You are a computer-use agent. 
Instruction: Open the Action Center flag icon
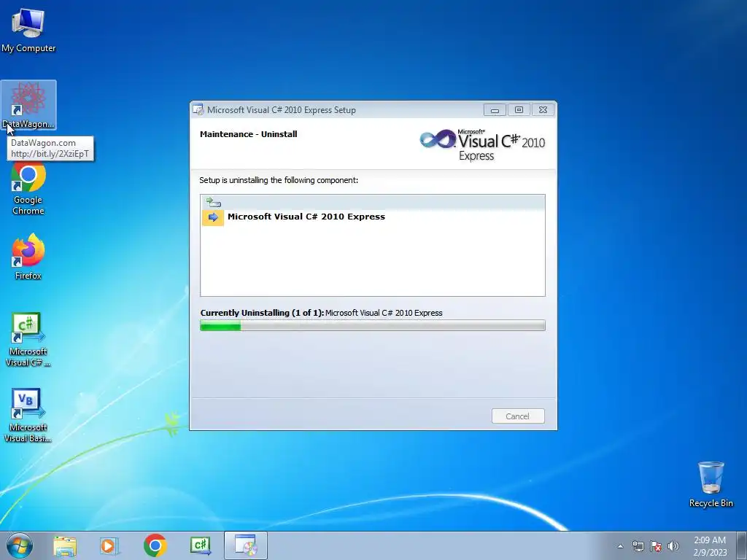pyautogui.click(x=656, y=546)
